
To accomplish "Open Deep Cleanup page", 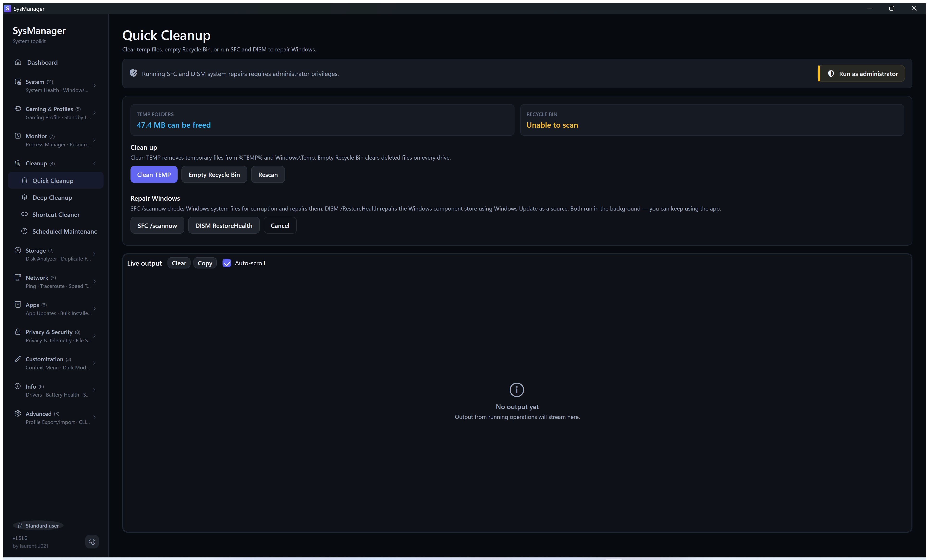I will tap(56, 197).
